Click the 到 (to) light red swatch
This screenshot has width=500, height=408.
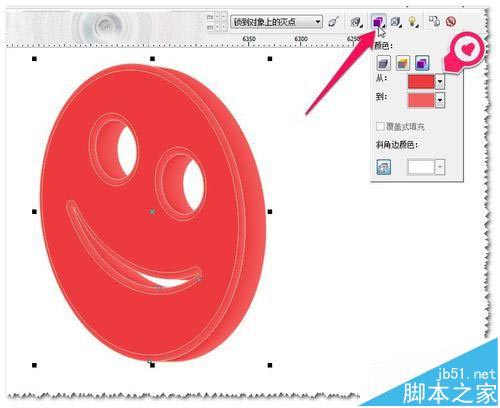pos(421,100)
